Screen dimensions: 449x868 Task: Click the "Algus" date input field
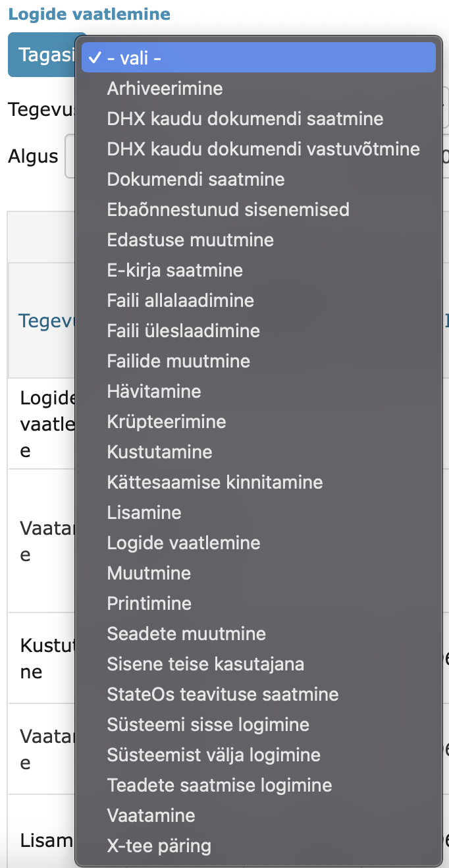70,156
